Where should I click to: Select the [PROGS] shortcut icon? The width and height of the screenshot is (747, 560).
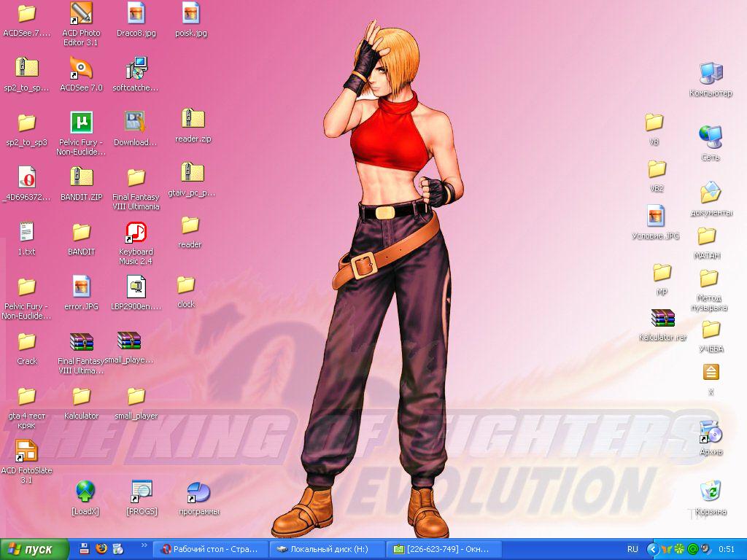pos(142,492)
